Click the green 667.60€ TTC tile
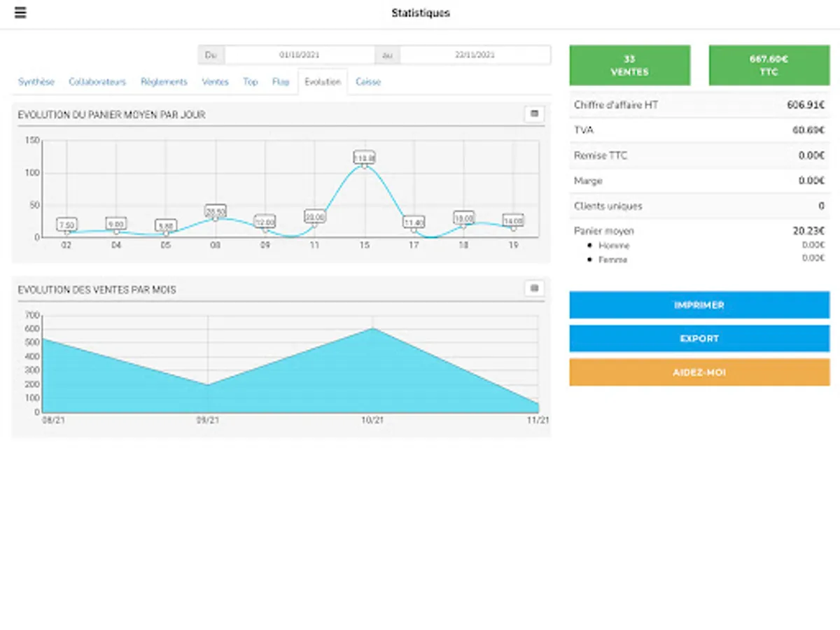 [x=769, y=65]
